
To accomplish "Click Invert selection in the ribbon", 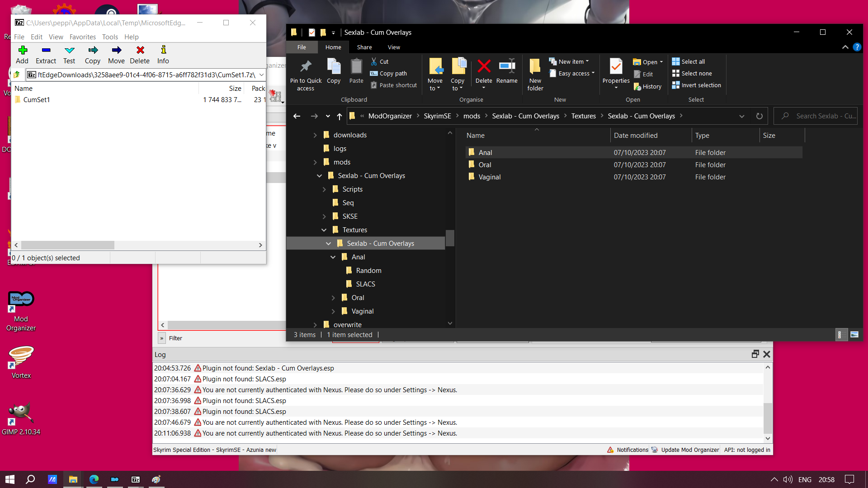I will pyautogui.click(x=697, y=85).
